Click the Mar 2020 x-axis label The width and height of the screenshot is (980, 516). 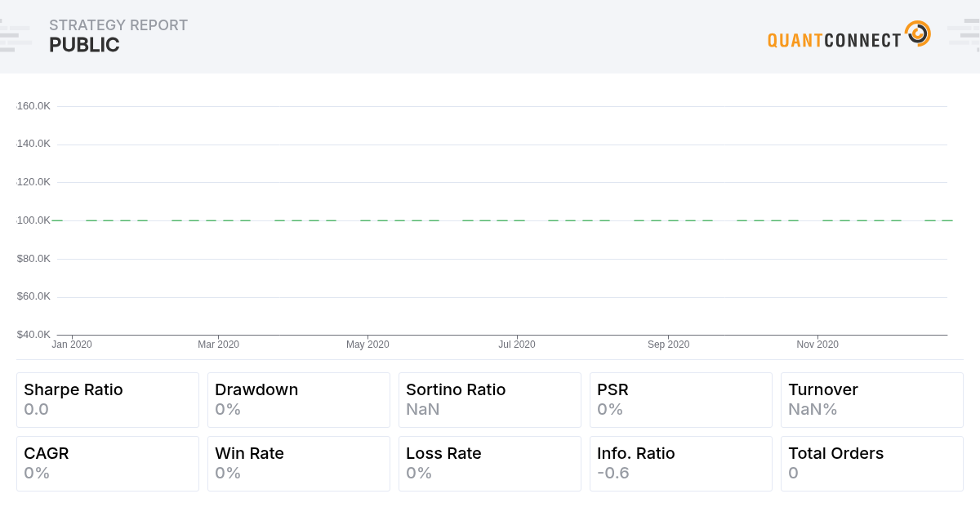pos(218,345)
